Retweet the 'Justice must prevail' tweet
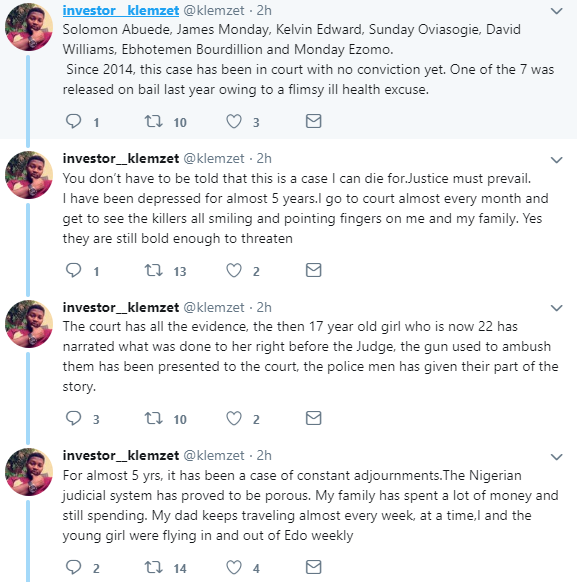The height and width of the screenshot is (582, 577). point(153,270)
